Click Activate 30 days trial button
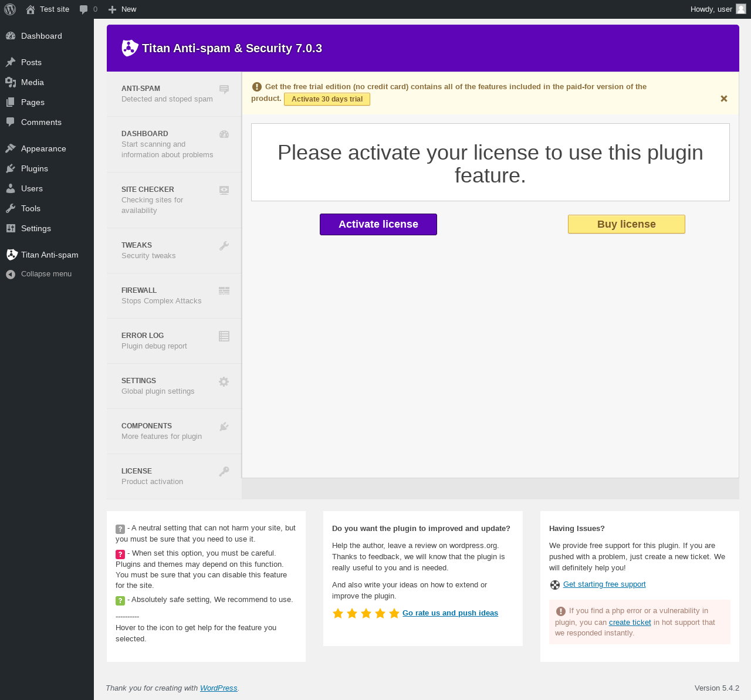The height and width of the screenshot is (700, 751). [x=327, y=99]
